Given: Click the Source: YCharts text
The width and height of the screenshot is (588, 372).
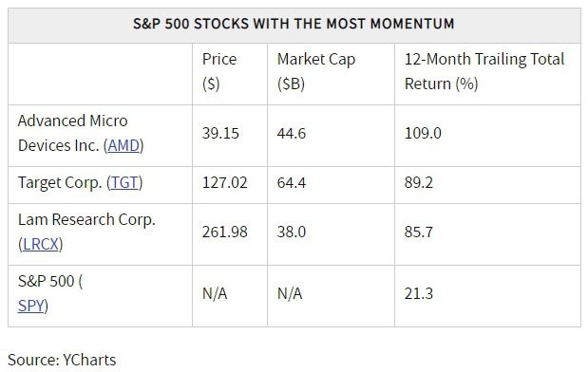Looking at the screenshot, I should click(x=62, y=360).
